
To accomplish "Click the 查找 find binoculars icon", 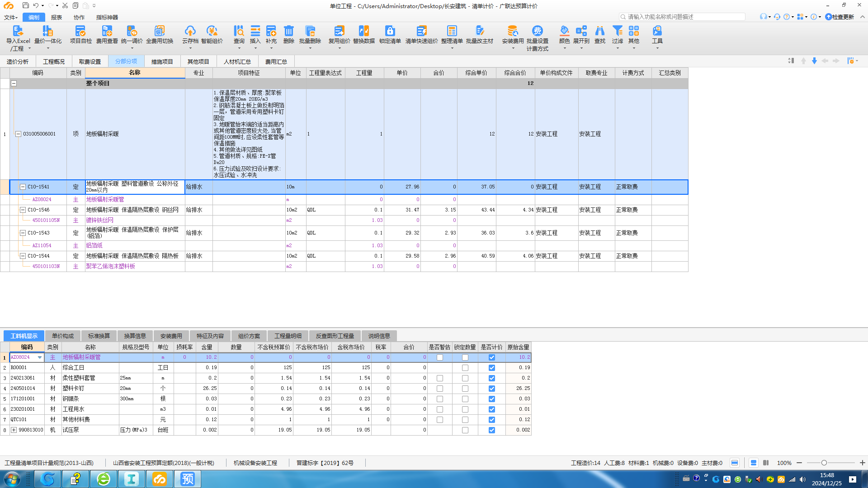I will [600, 31].
